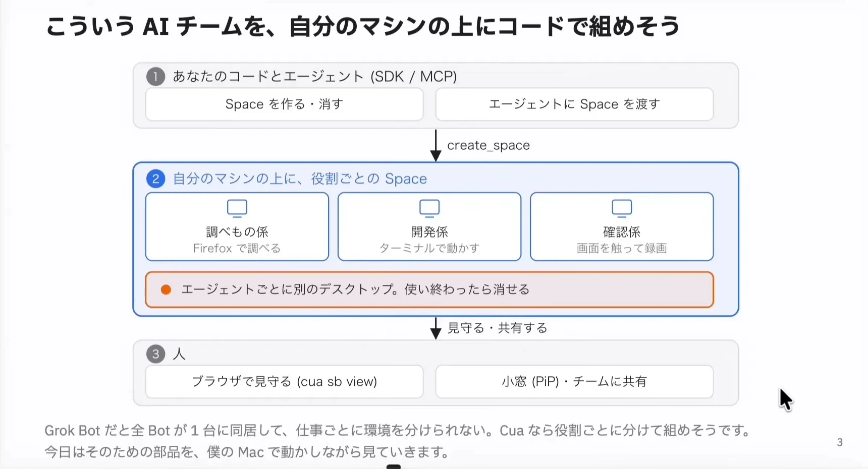Click the "見守る・共有する" arrow label
This screenshot has height=469, width=868.
[498, 328]
